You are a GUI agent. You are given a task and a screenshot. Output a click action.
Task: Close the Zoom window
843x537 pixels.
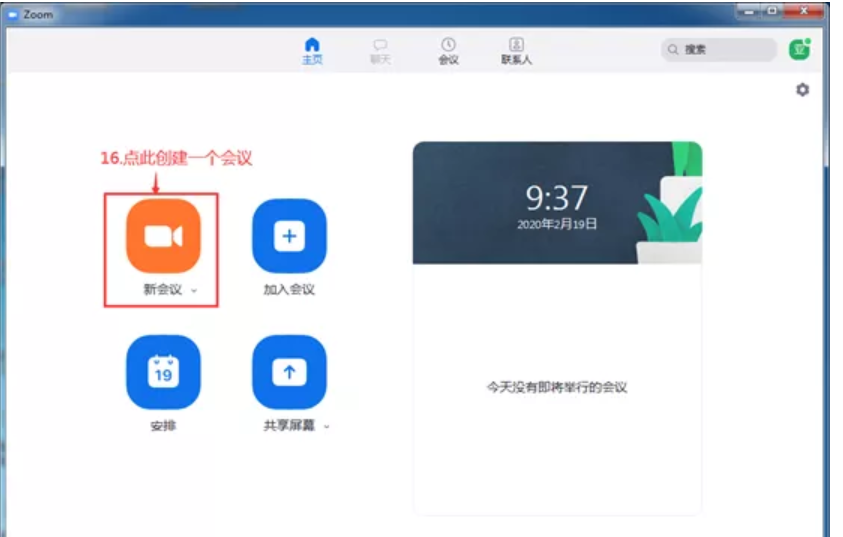click(x=803, y=11)
